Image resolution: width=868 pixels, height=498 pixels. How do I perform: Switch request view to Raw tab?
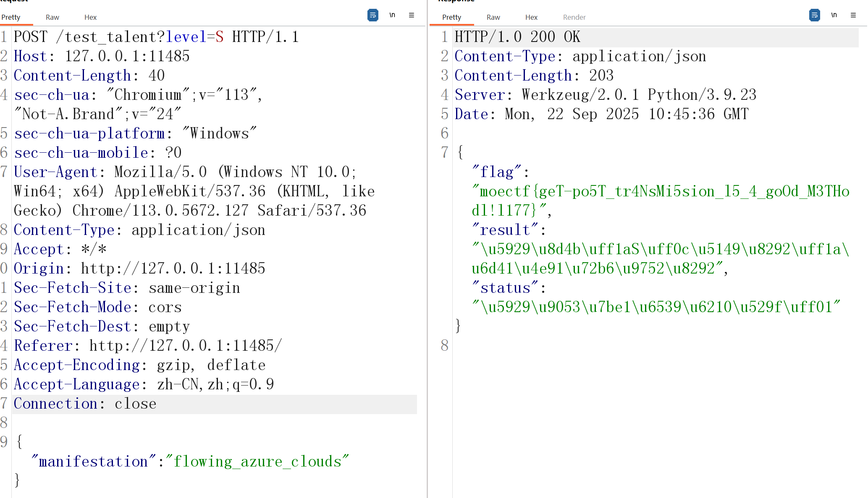(x=52, y=17)
